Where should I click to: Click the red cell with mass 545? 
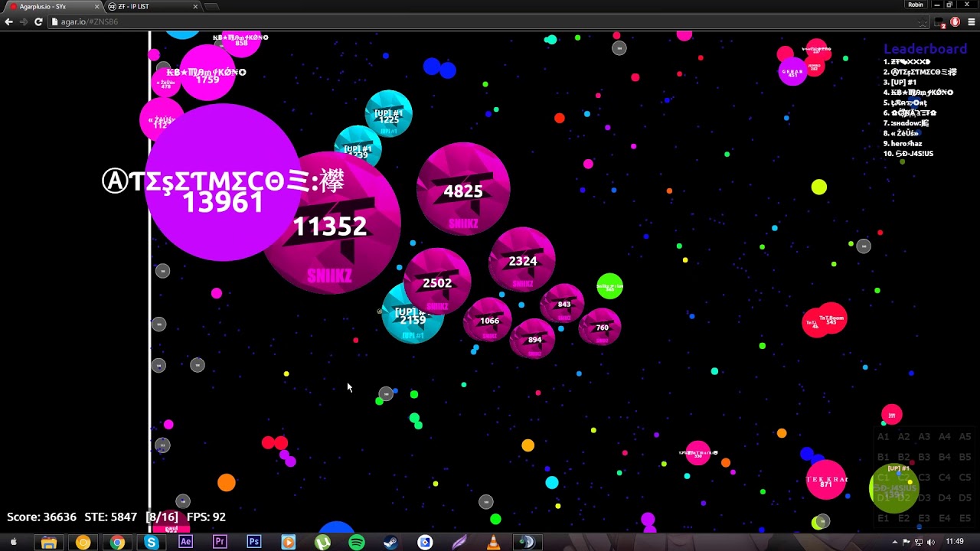click(830, 319)
